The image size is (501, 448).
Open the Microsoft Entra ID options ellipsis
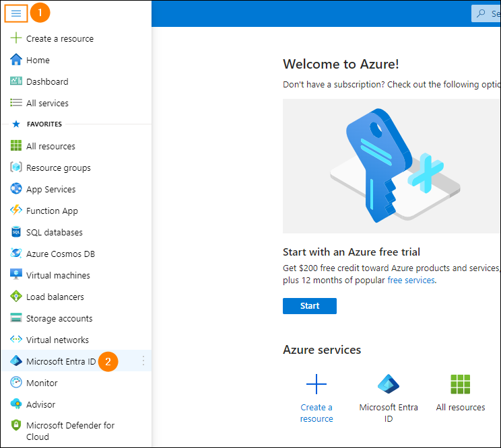pyautogui.click(x=143, y=361)
